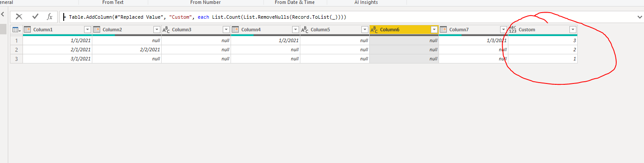
Task: Click the From Text ribbon group label
Action: click(x=113, y=2)
